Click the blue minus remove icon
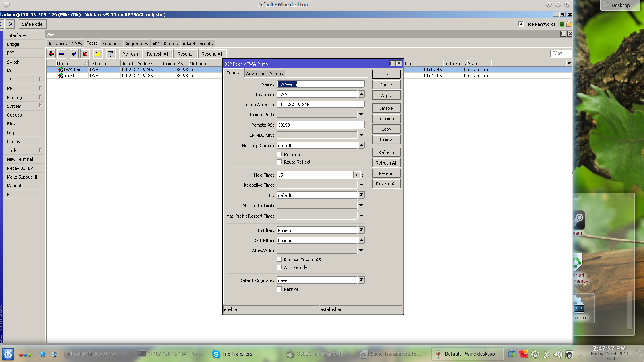The width and height of the screenshot is (644, 362). 62,54
